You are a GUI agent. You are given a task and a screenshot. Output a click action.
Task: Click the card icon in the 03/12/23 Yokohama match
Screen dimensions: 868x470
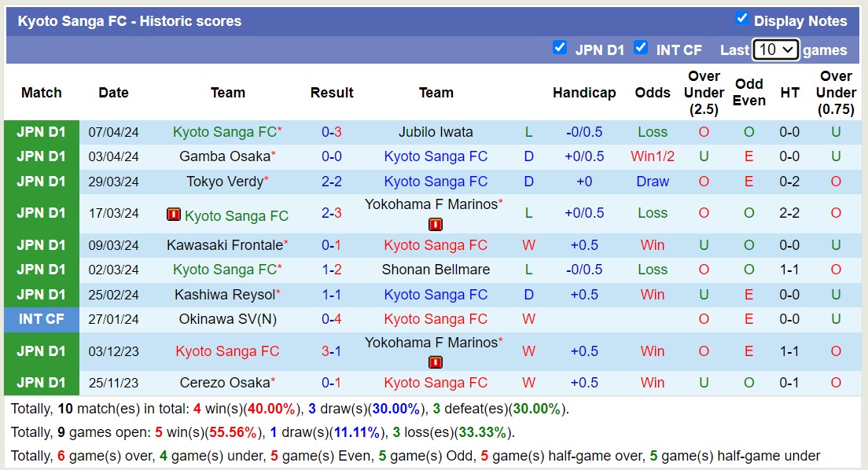click(435, 362)
